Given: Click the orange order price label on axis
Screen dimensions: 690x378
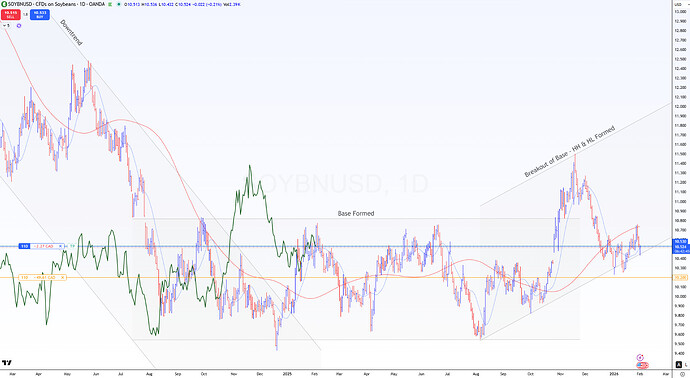Looking at the screenshot, I should click(680, 278).
